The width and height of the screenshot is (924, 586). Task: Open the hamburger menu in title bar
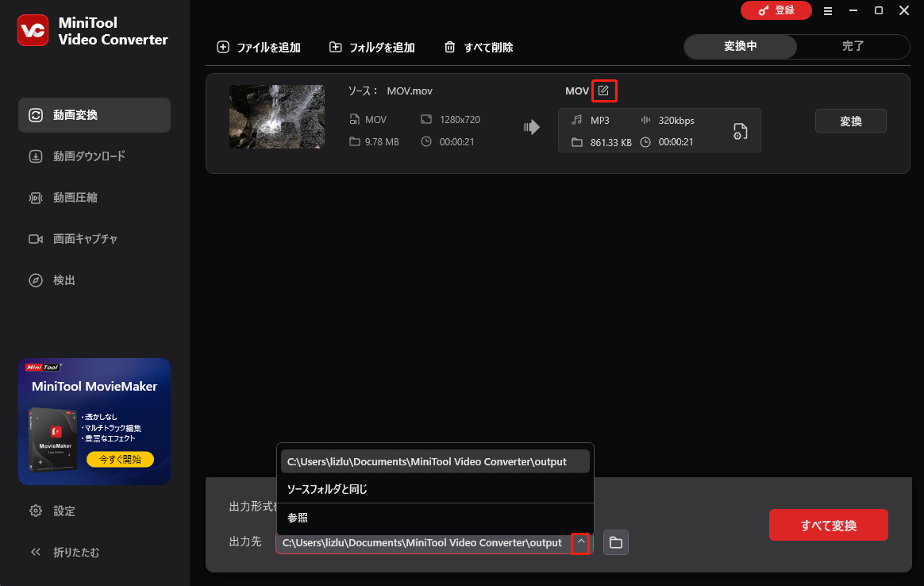(x=828, y=10)
